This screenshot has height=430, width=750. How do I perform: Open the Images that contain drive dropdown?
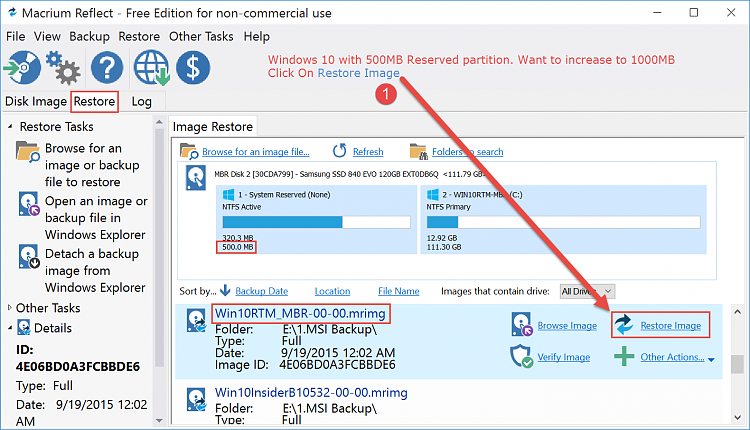pos(587,291)
